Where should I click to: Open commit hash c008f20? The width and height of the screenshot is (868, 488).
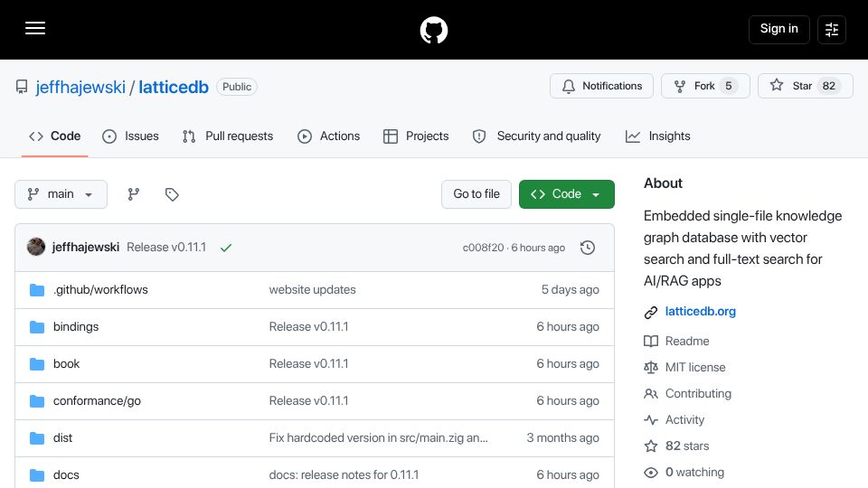pyautogui.click(x=483, y=248)
